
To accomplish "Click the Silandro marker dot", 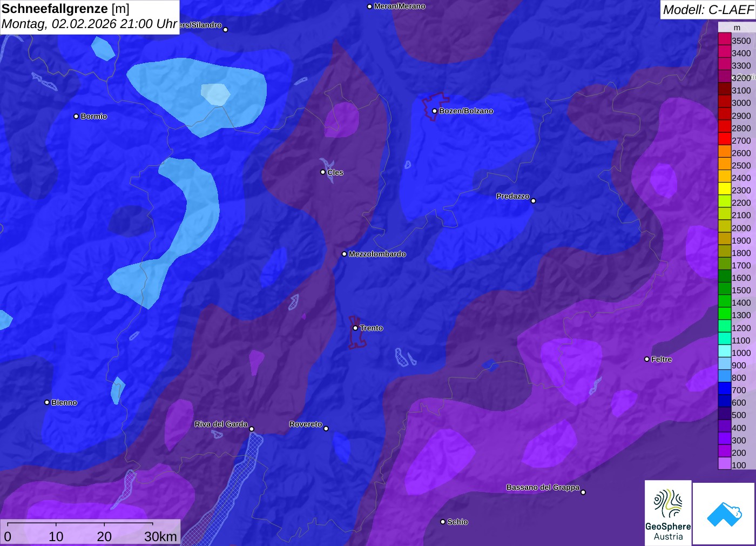I will pyautogui.click(x=226, y=30).
